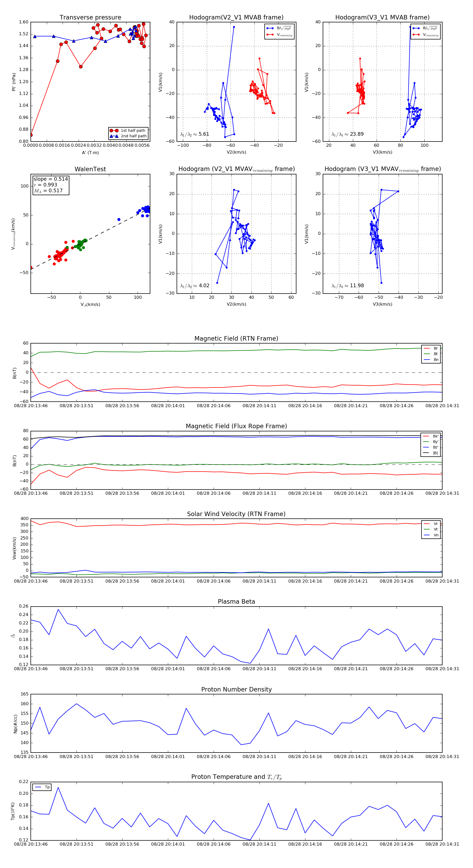The width and height of the screenshot is (473, 868).
Task: Click the "A' (T·m)" x-axis label
Action: (90, 153)
